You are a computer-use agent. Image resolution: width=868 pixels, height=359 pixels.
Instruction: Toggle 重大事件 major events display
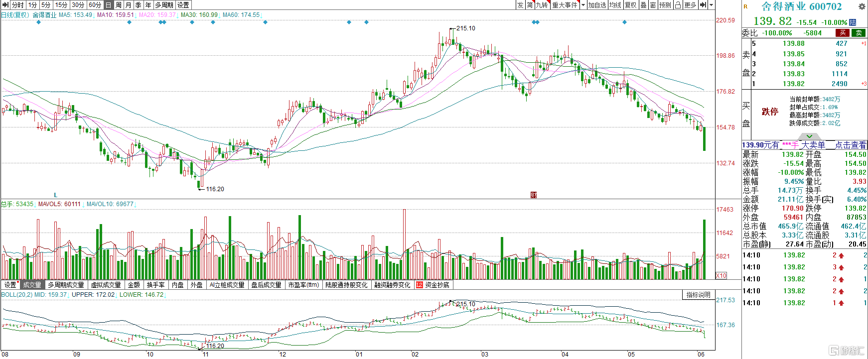(565, 5)
